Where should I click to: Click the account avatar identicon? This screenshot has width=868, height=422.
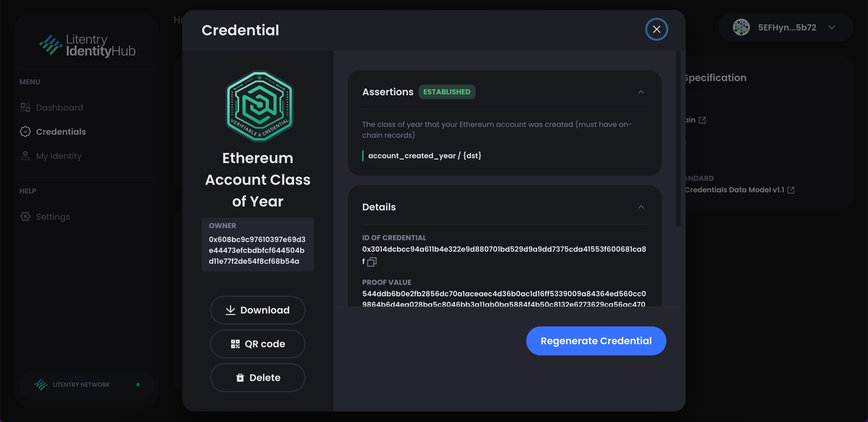[741, 28]
